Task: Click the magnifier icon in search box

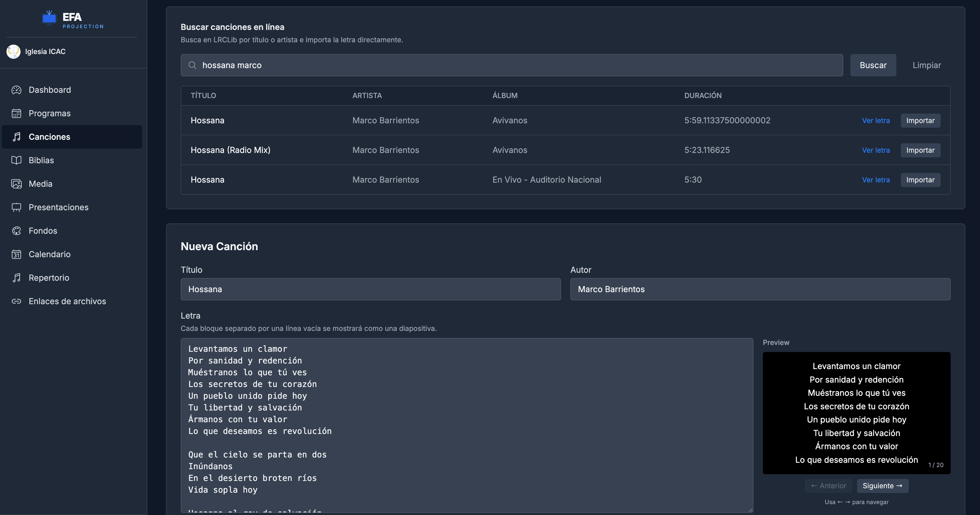Action: 192,65
